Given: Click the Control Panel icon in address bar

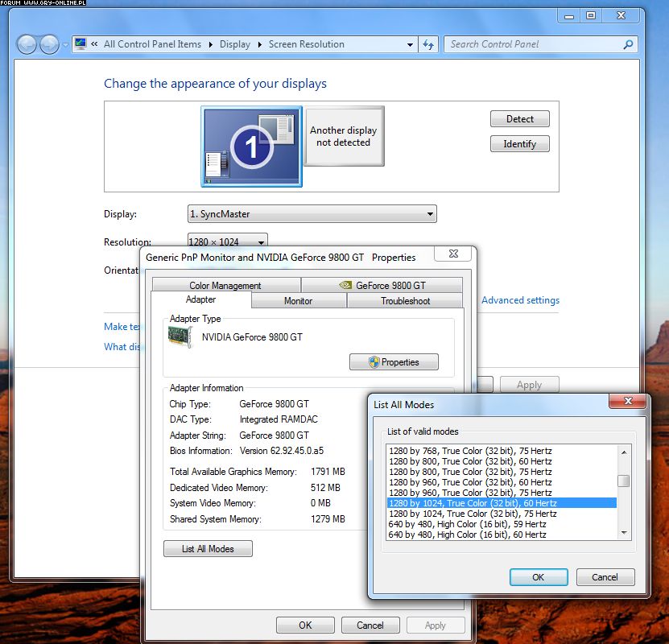Looking at the screenshot, I should (x=81, y=44).
